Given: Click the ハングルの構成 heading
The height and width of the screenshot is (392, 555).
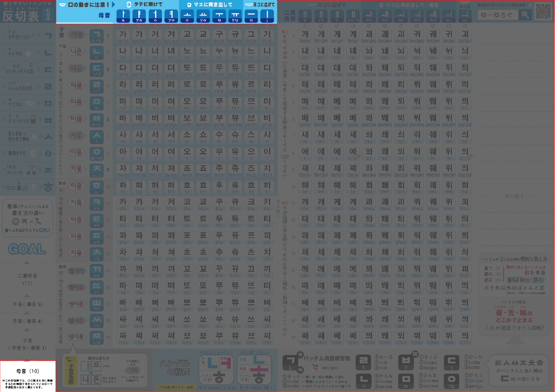Looking at the screenshot, I should [175, 367].
